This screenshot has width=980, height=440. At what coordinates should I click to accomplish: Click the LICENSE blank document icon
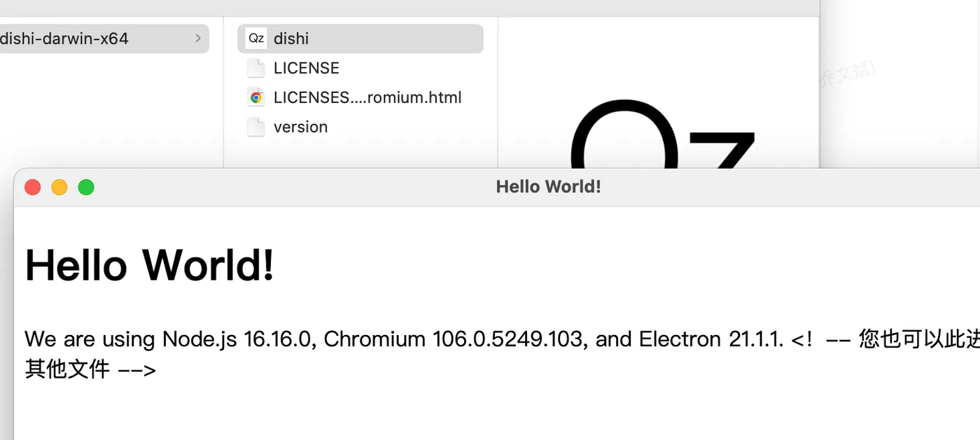pos(256,68)
